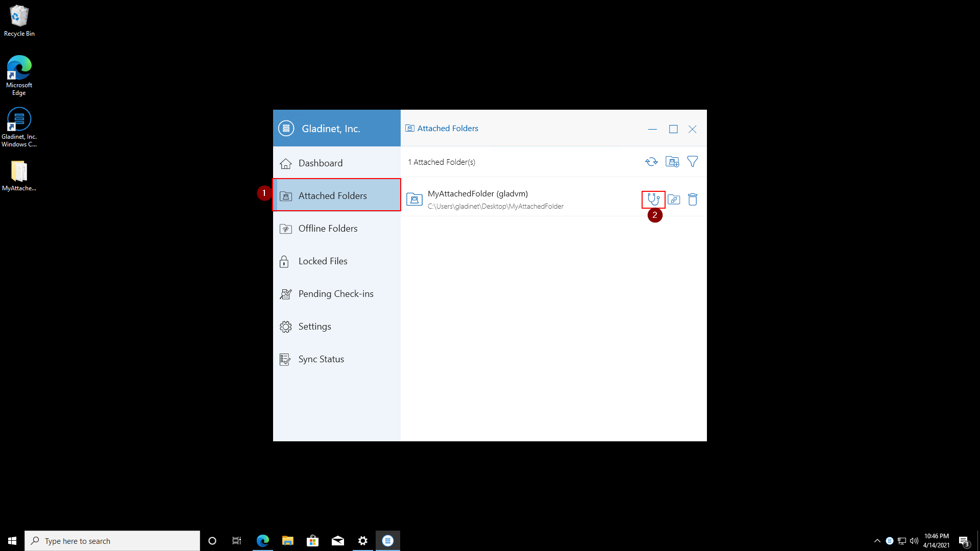Open the taskbar clock and date

[936, 541]
